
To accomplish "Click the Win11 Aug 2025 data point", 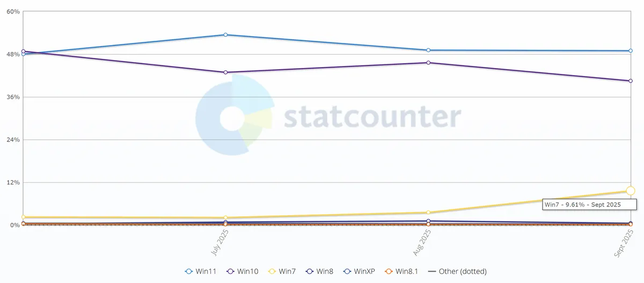I will (428, 50).
